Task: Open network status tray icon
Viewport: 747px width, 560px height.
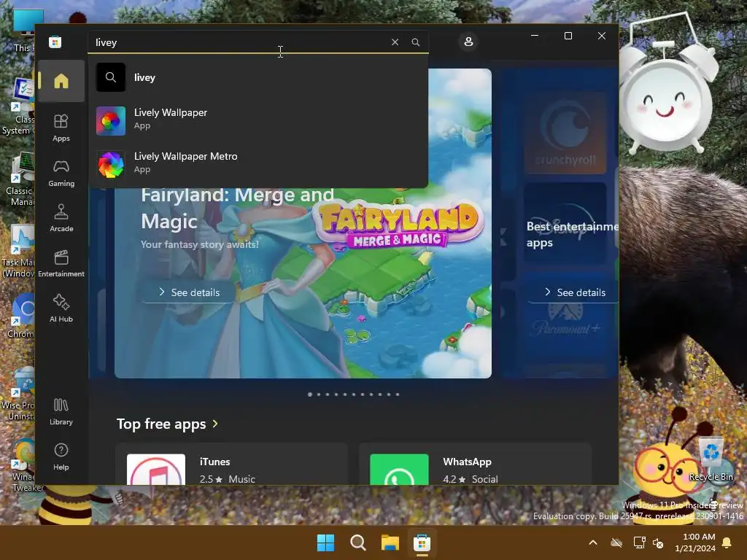Action: [x=639, y=542]
